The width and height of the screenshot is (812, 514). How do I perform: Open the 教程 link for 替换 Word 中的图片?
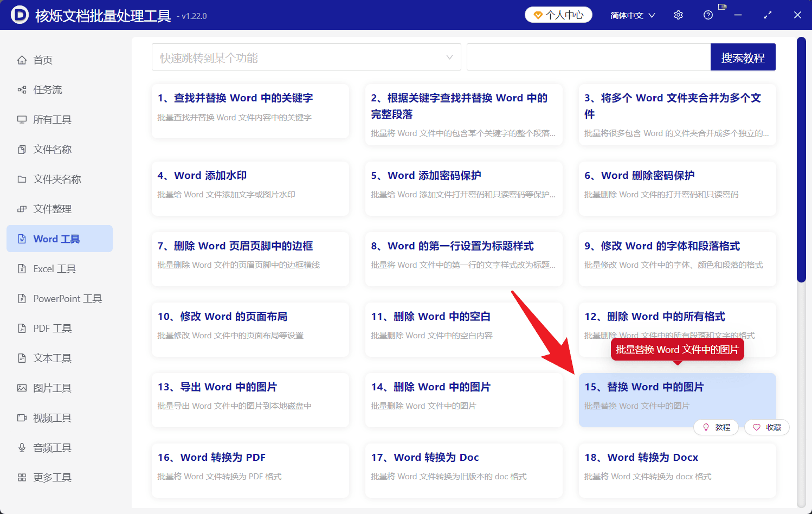click(716, 427)
